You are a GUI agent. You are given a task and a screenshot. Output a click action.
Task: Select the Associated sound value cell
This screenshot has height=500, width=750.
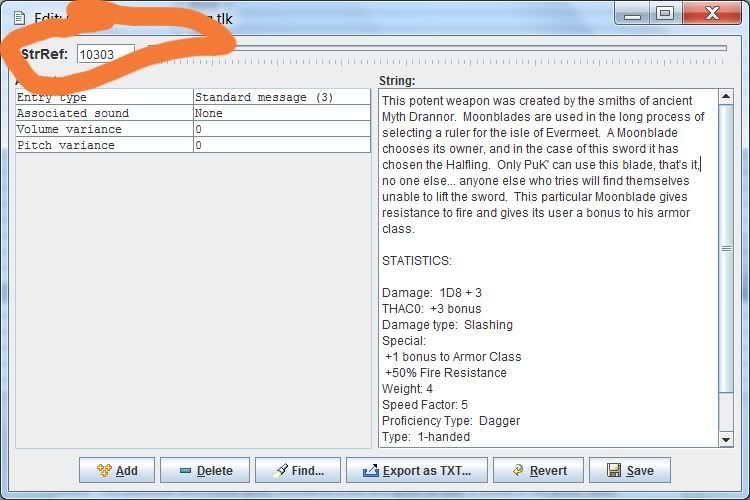281,114
